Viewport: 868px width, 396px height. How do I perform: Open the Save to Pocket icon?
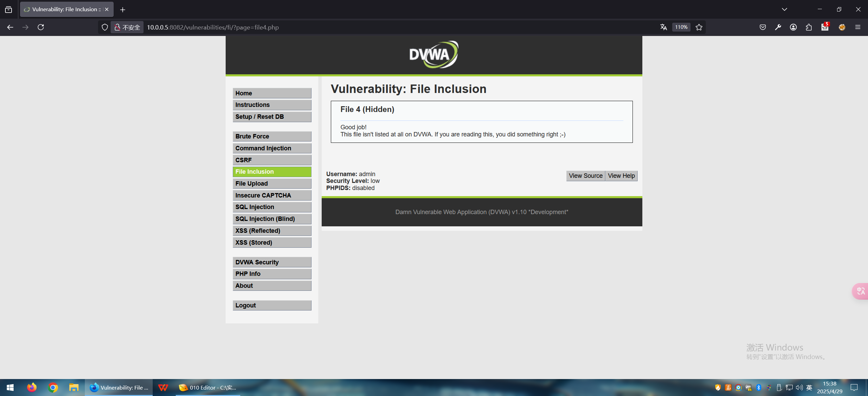763,27
